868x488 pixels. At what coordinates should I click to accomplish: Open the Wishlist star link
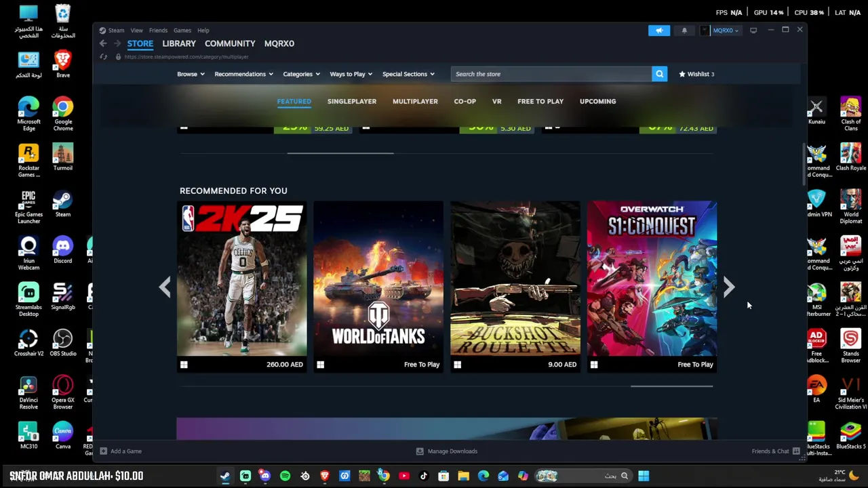696,74
